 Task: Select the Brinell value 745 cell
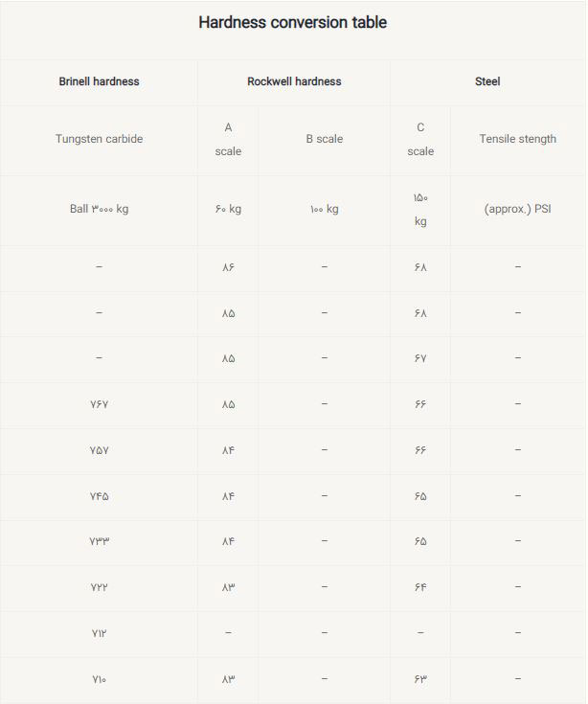coord(99,496)
